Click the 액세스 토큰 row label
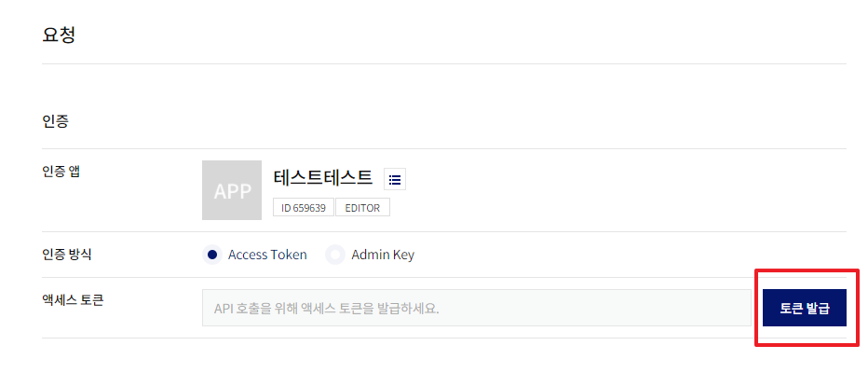 [73, 300]
